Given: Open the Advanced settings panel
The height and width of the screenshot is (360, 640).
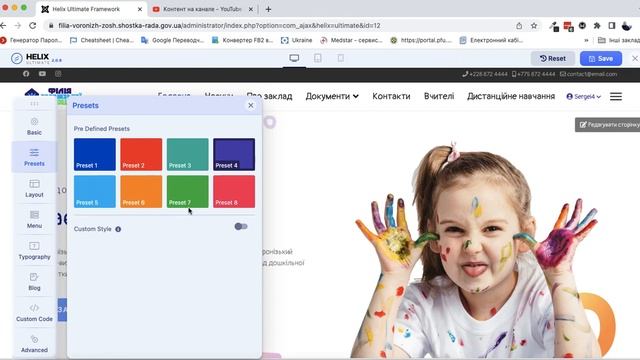Looking at the screenshot, I should tap(34, 344).
